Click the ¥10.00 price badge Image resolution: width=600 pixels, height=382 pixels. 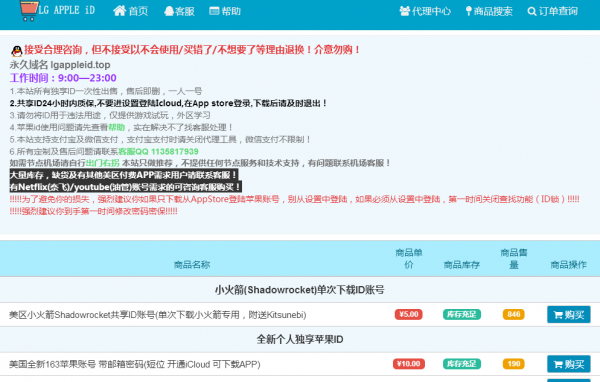tap(409, 364)
